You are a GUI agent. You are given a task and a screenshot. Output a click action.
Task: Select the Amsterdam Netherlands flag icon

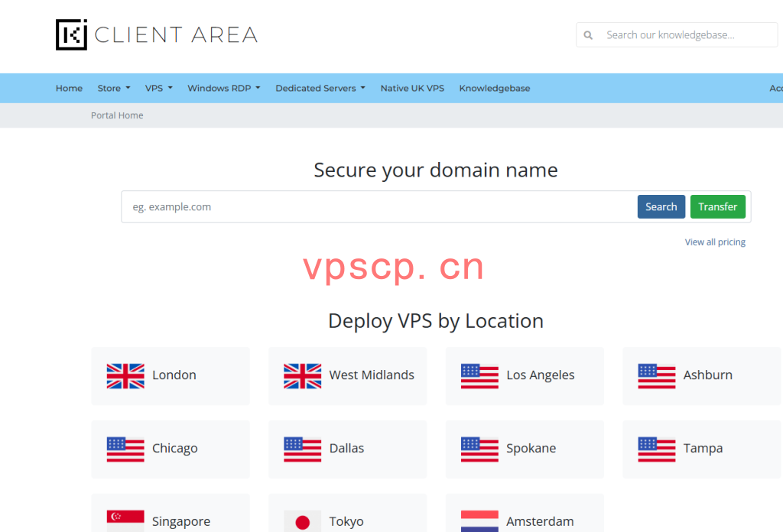coord(479,521)
